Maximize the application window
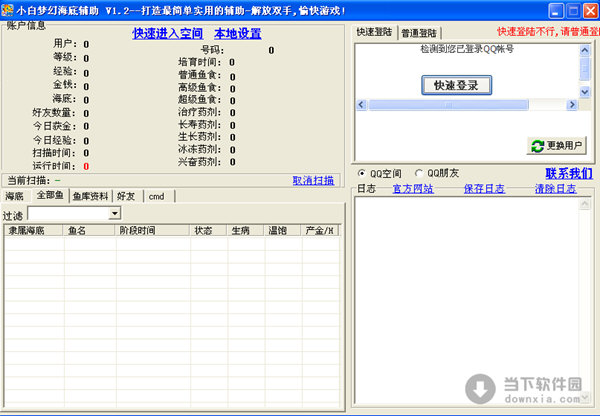The height and width of the screenshot is (416, 600). pos(565,10)
